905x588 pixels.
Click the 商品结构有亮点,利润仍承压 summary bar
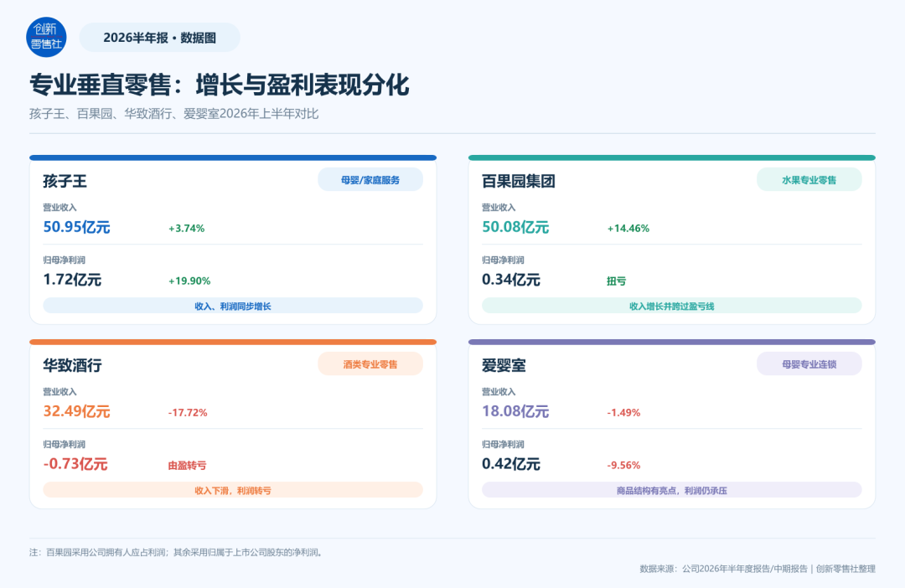(672, 490)
